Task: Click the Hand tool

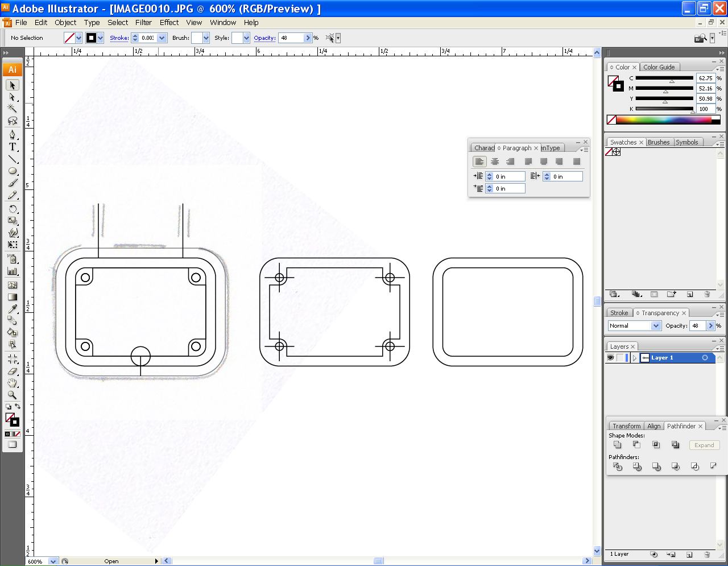Action: click(x=12, y=383)
